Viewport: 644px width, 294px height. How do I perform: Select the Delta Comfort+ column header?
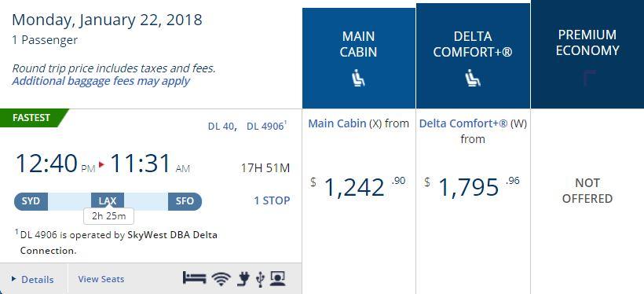tap(473, 56)
